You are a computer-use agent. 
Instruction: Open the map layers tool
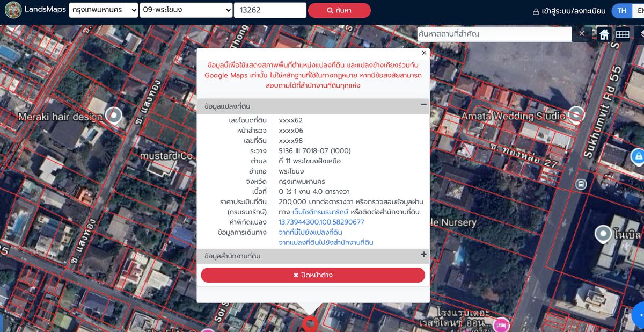[641, 34]
